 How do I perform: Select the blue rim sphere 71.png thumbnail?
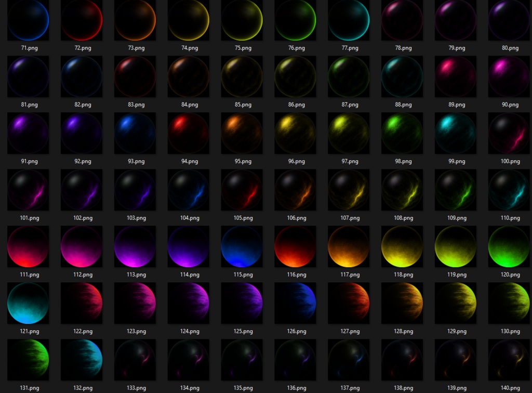coord(28,20)
